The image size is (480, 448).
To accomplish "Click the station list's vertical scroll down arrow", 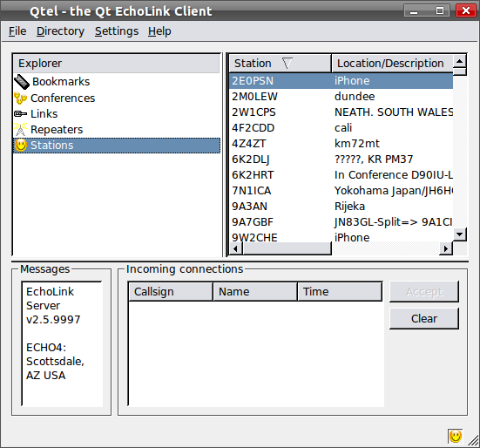I will [x=459, y=234].
